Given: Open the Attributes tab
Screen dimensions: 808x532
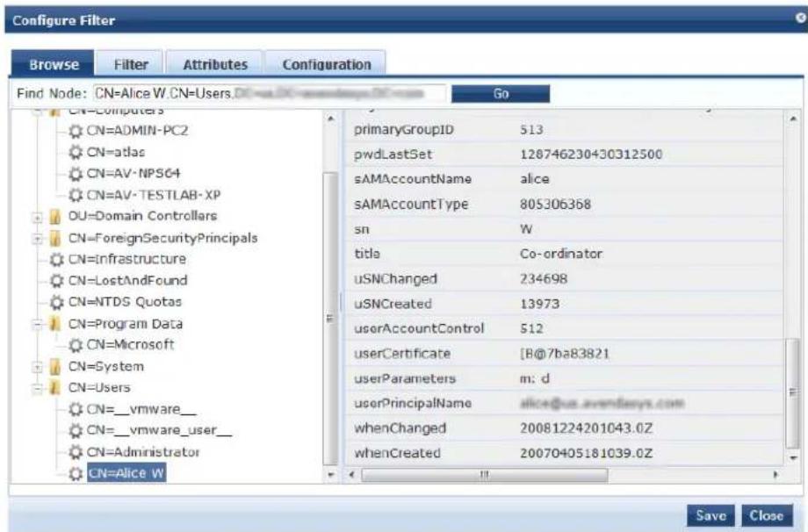Looking at the screenshot, I should 215,64.
